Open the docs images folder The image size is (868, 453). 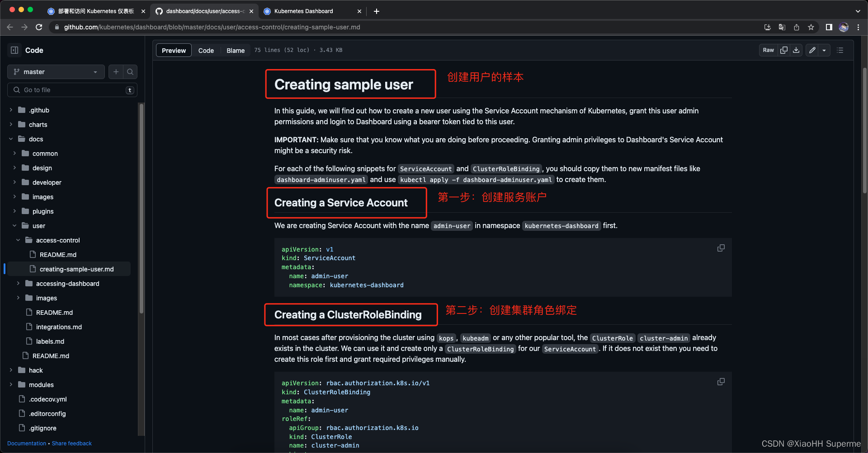[43, 197]
